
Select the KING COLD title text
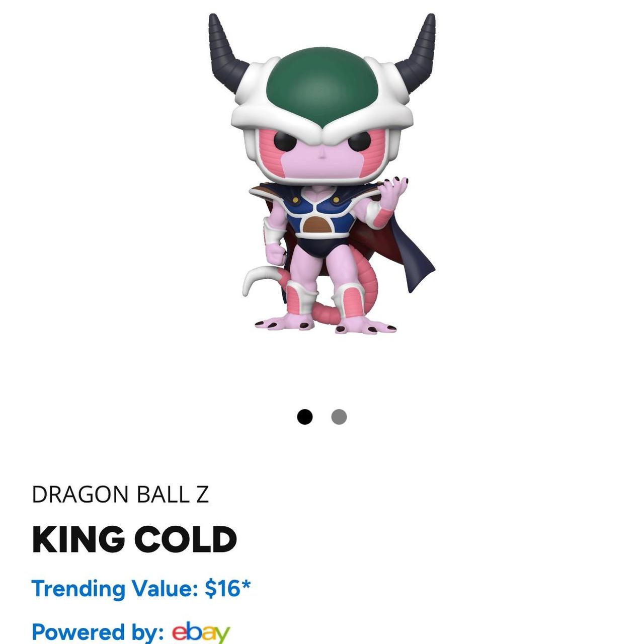134,539
